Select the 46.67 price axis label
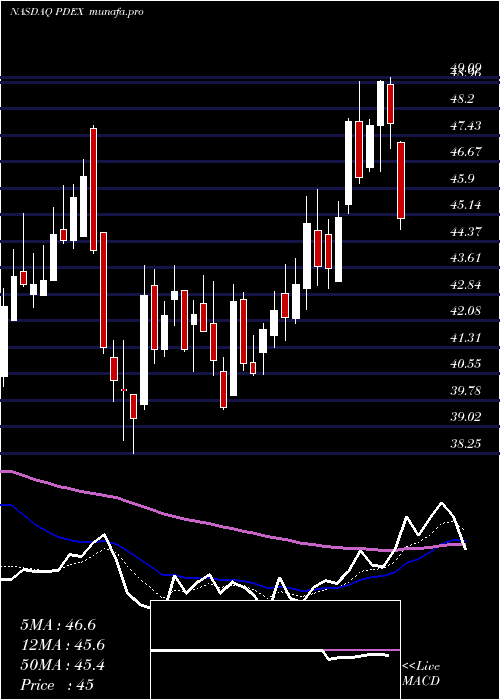This screenshot has height=700, width=500. tap(466, 152)
